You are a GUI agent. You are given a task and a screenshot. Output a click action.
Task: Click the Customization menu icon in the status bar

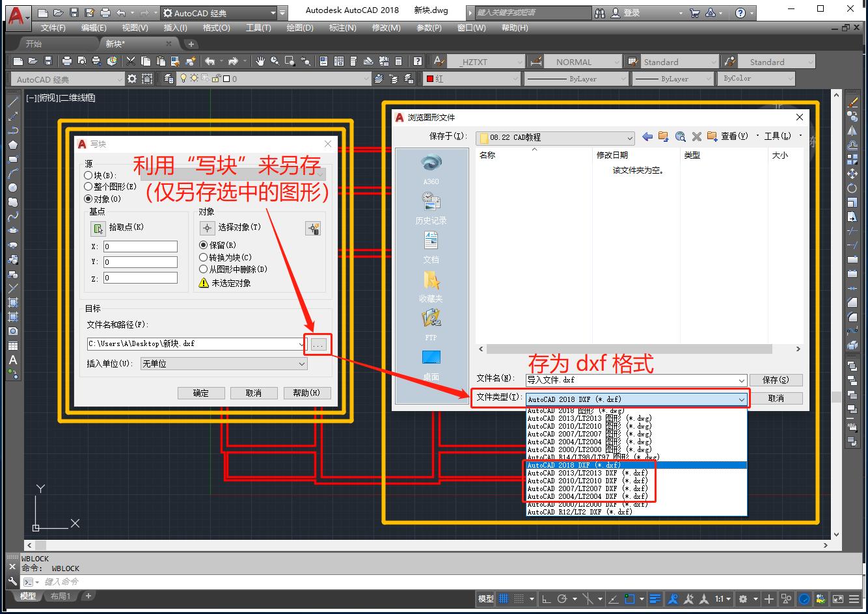[854, 599]
